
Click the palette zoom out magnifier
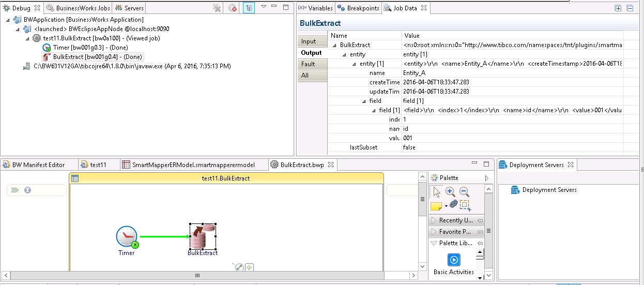tap(464, 191)
